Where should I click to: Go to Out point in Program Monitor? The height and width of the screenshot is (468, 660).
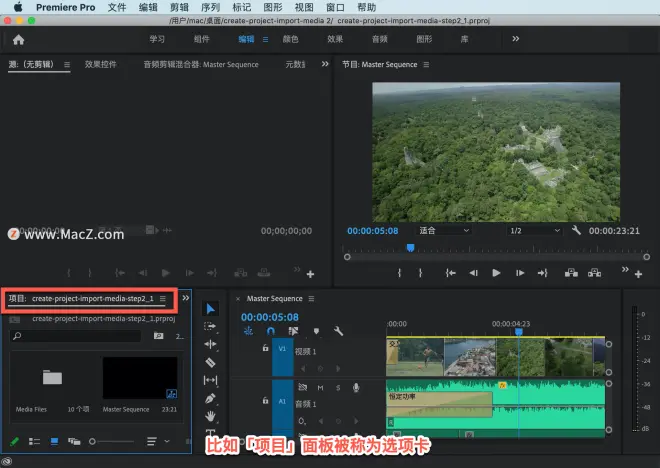point(543,273)
